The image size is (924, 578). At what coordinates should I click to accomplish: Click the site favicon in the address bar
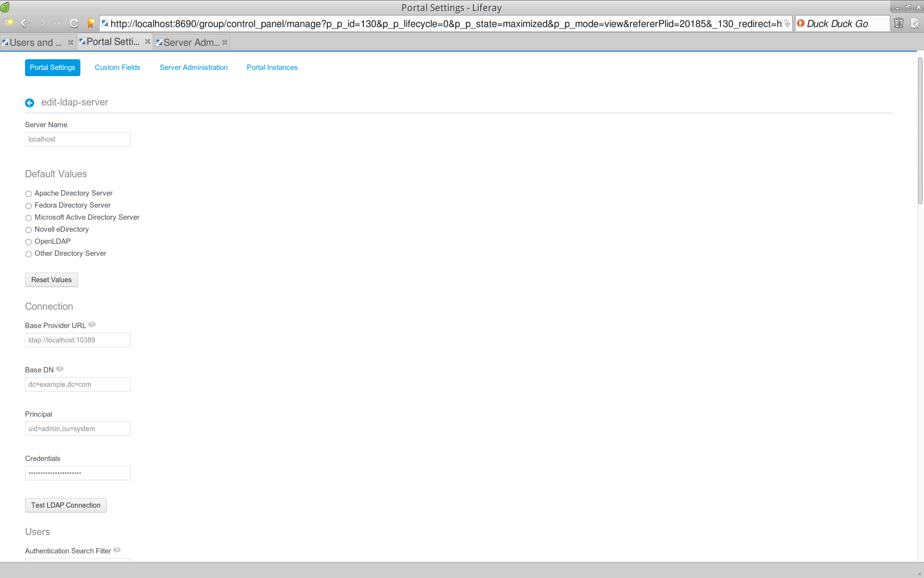[x=105, y=23]
